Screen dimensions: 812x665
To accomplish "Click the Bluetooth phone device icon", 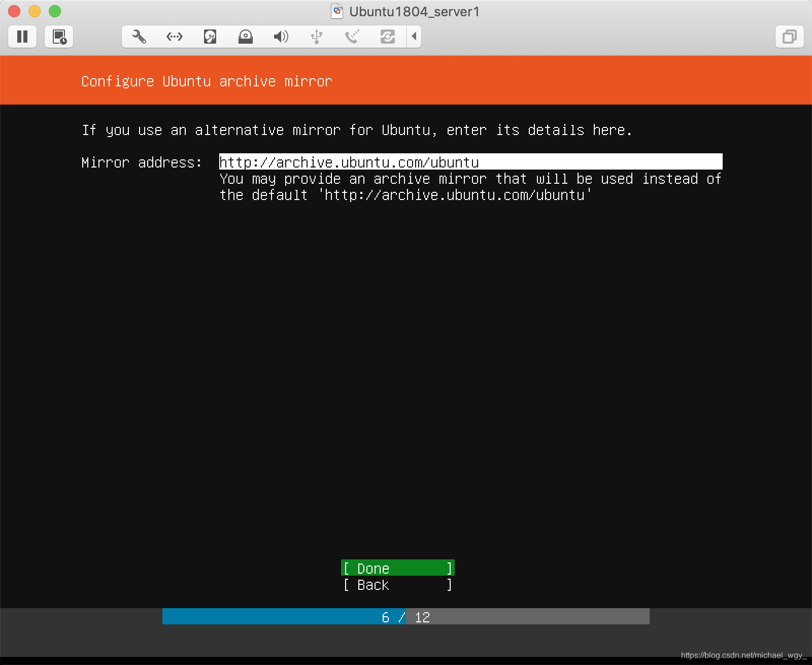I will click(x=352, y=37).
